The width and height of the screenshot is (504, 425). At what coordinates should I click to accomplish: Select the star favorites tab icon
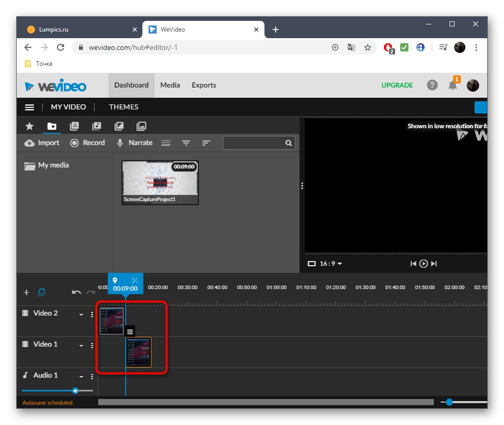pos(29,126)
